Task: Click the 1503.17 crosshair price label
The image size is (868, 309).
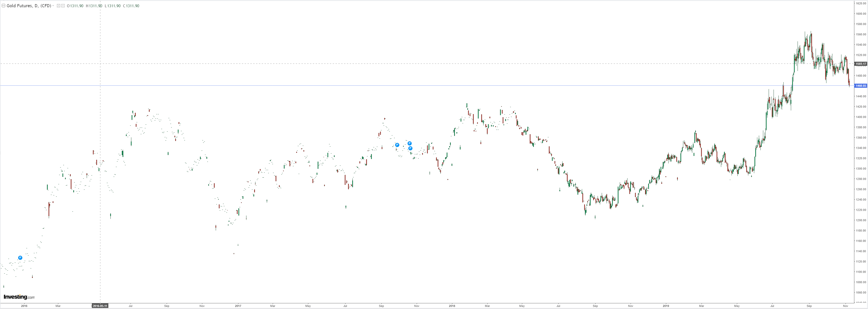Action: click(861, 64)
